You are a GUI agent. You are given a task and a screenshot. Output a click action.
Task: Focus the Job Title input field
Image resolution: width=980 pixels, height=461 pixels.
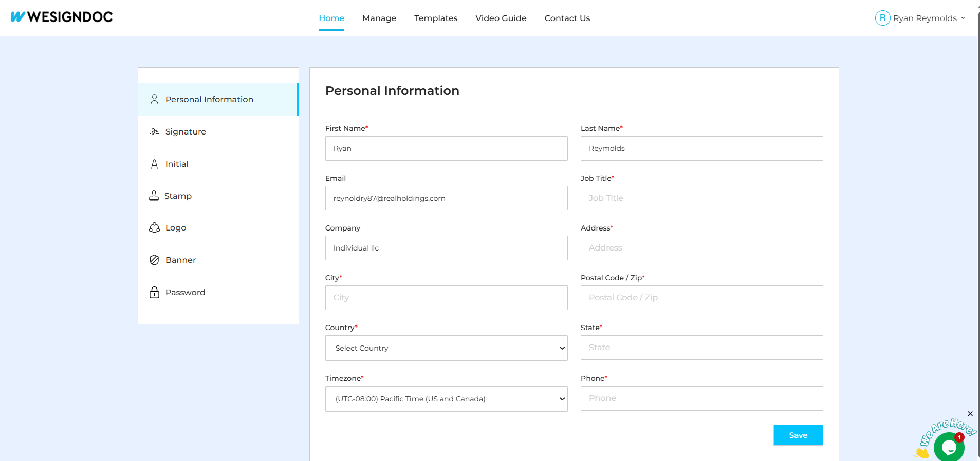coord(701,198)
